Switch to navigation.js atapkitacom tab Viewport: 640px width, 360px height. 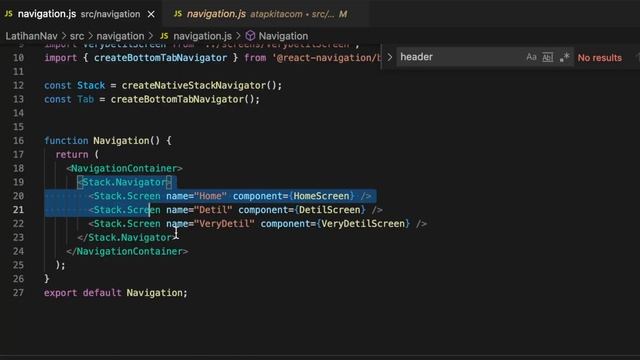tap(266, 14)
